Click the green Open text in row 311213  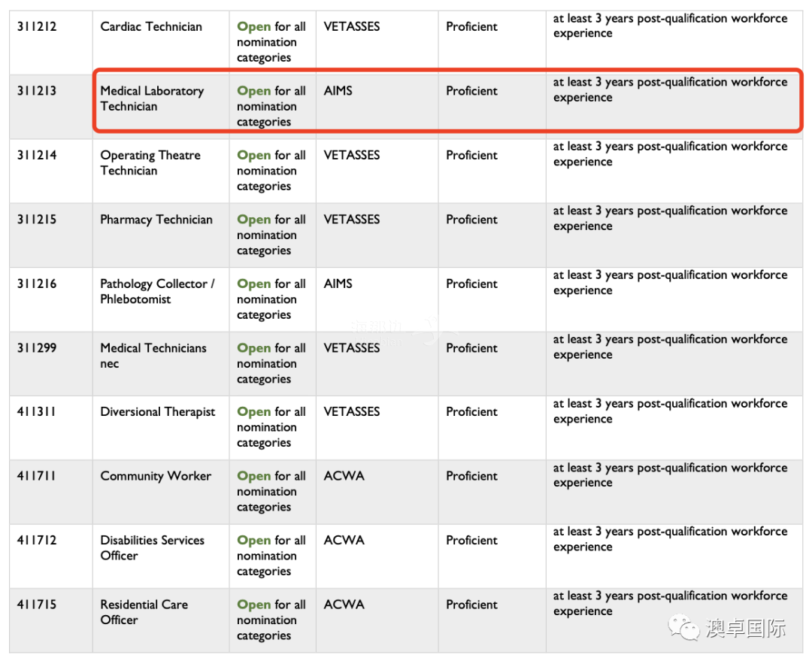(253, 91)
